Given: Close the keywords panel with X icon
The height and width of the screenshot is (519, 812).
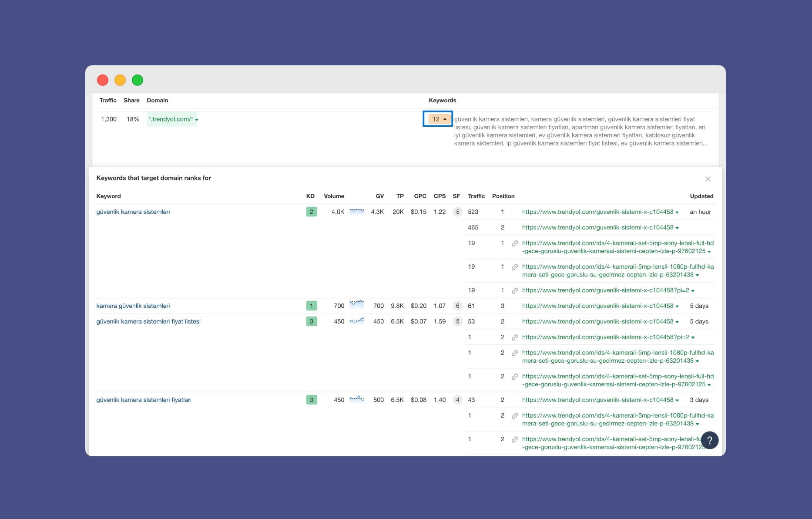Looking at the screenshot, I should [x=708, y=179].
